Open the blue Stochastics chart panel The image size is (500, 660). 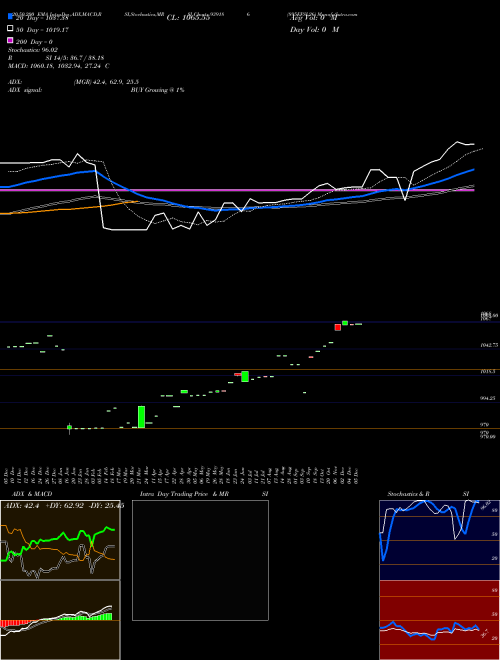click(x=439, y=540)
